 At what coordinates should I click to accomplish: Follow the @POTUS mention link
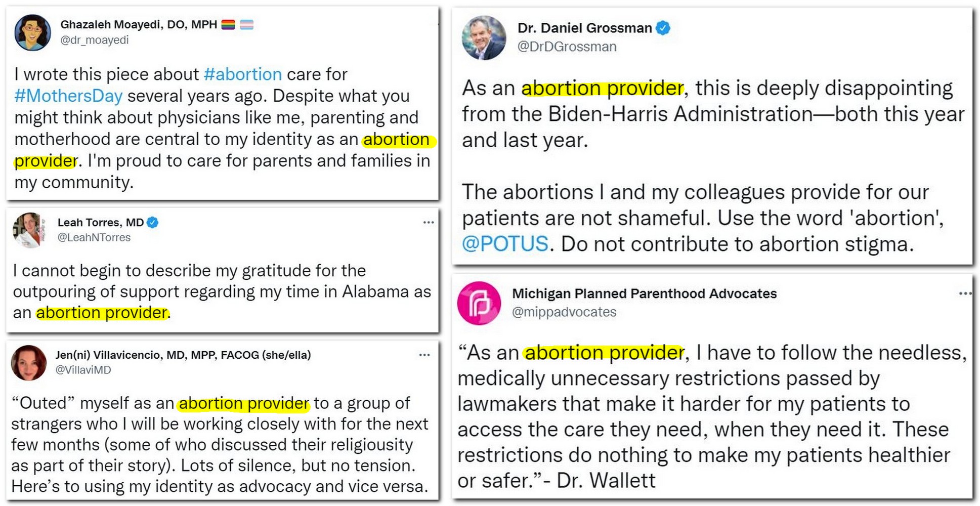[505, 244]
